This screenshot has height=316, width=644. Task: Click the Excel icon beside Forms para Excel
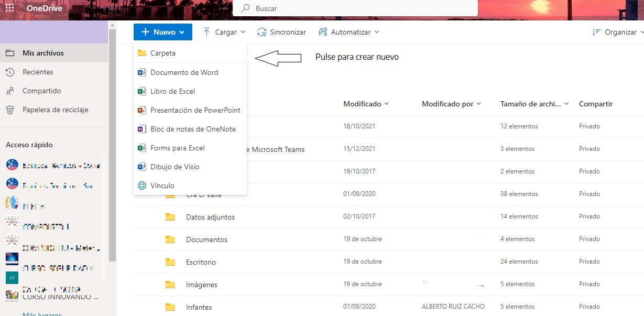(141, 148)
